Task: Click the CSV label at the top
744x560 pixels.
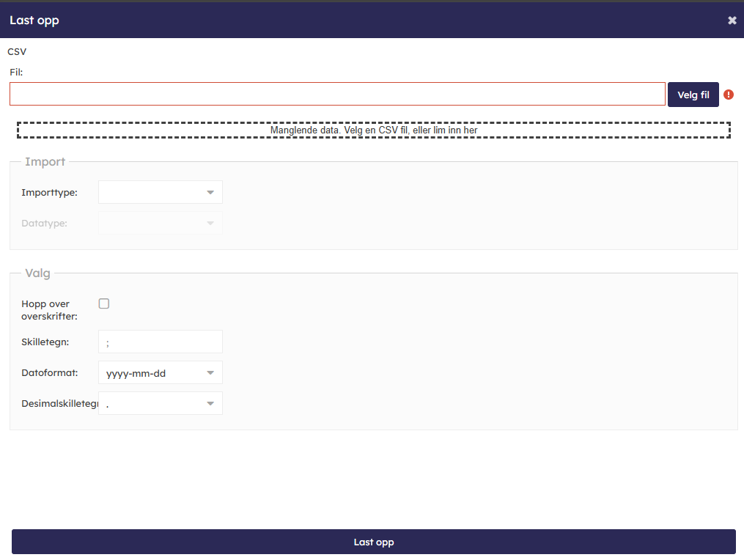Action: click(17, 52)
